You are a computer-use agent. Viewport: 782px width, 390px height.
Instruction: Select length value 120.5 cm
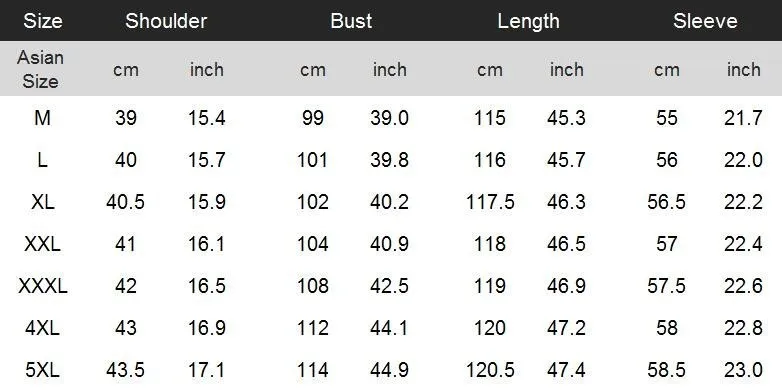coord(490,370)
